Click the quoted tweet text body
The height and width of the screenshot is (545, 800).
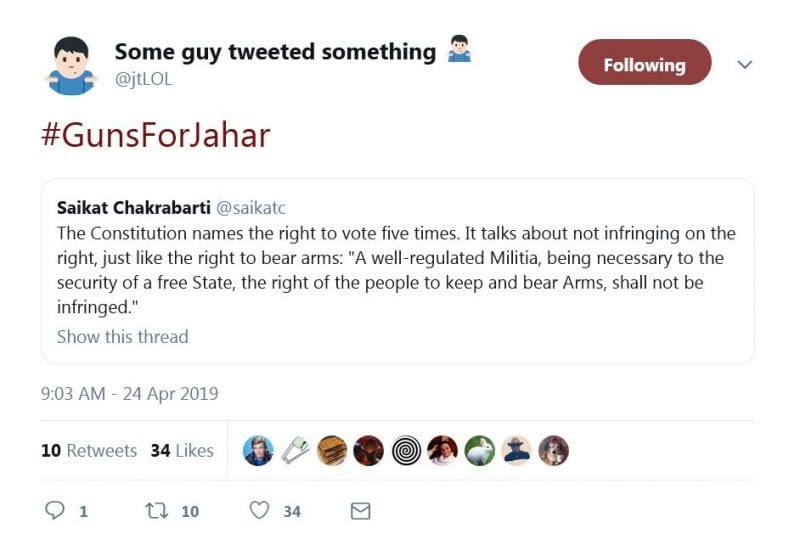tap(396, 270)
